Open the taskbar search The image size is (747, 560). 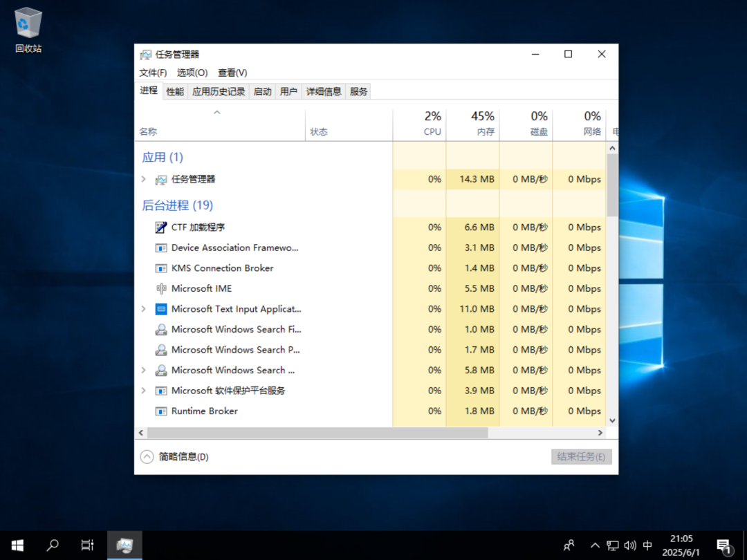(x=53, y=545)
